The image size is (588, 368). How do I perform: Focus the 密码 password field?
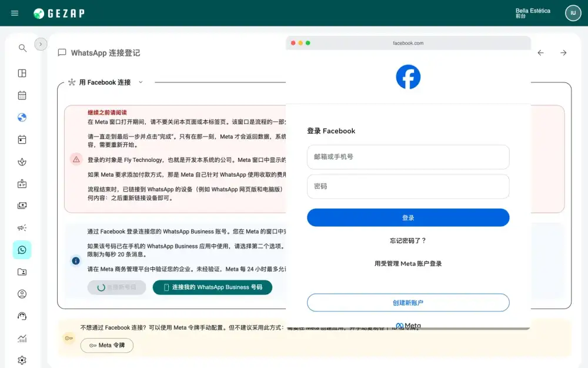[408, 187]
